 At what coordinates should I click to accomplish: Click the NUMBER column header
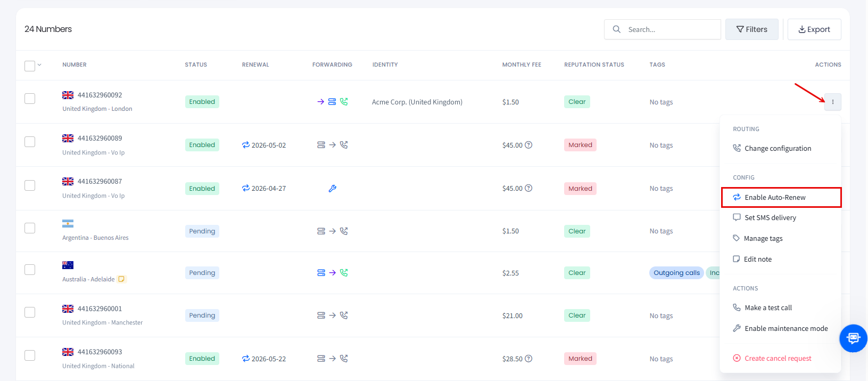click(75, 64)
